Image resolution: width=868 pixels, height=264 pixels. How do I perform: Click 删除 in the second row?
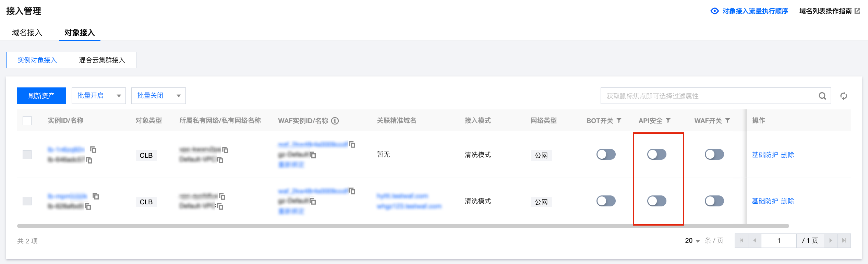(787, 201)
